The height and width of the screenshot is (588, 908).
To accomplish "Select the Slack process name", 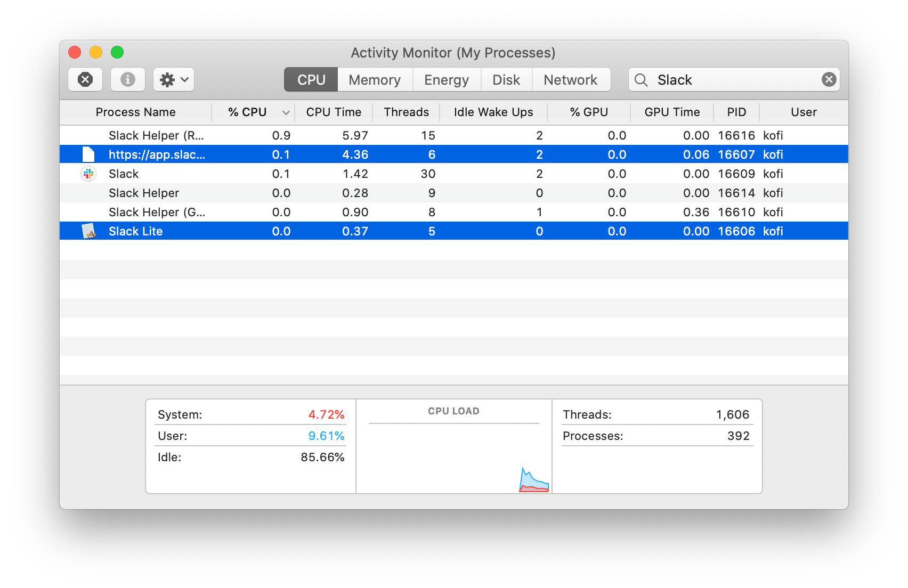I will click(124, 174).
